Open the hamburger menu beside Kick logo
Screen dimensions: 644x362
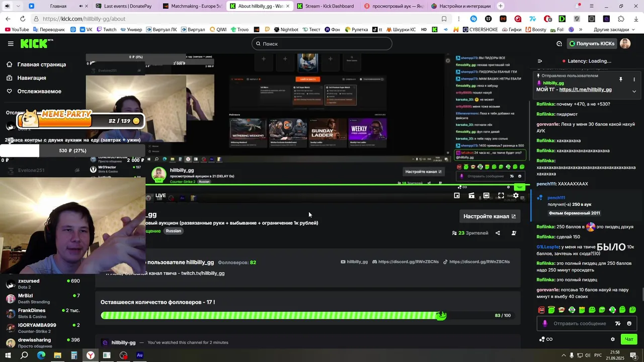tap(11, 44)
